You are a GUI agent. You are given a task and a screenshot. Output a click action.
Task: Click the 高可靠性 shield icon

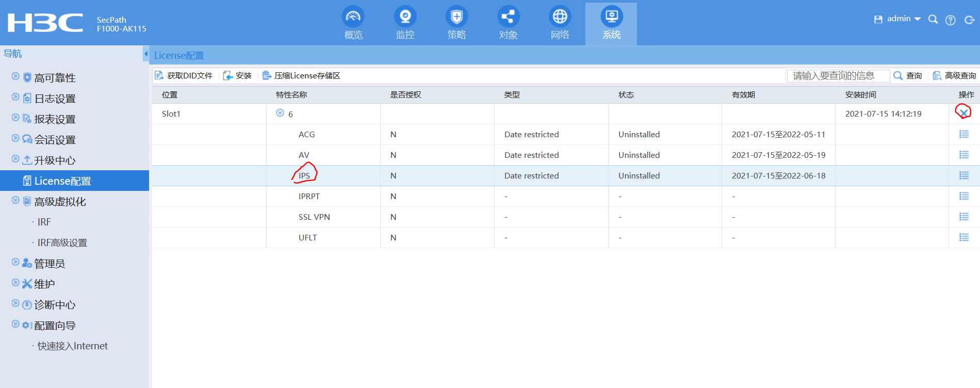tap(27, 78)
